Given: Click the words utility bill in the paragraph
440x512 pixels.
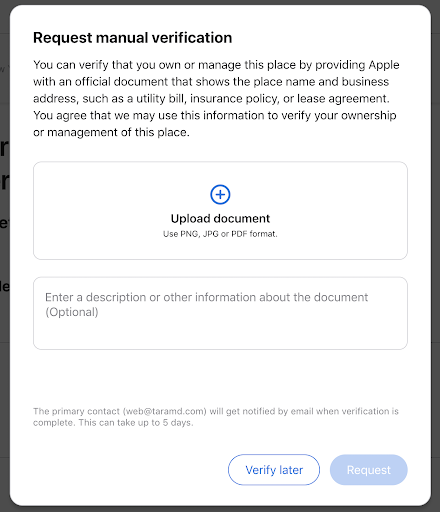Looking at the screenshot, I should [x=160, y=99].
